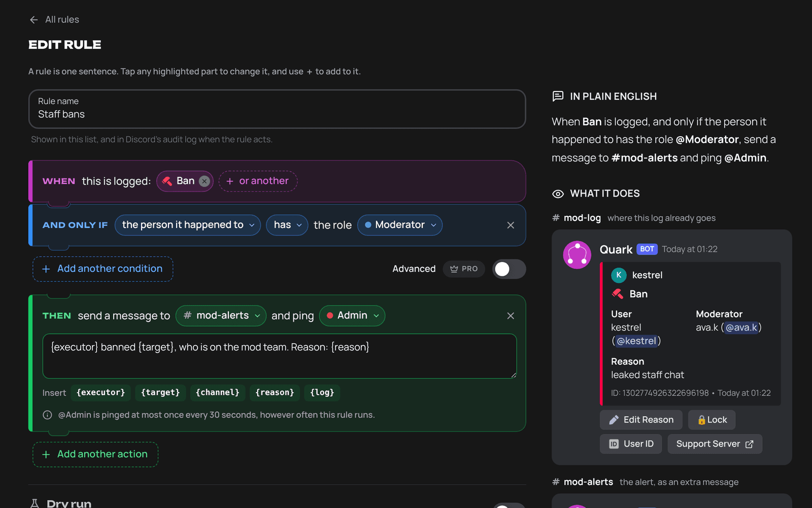Click the Lock button

(x=712, y=420)
